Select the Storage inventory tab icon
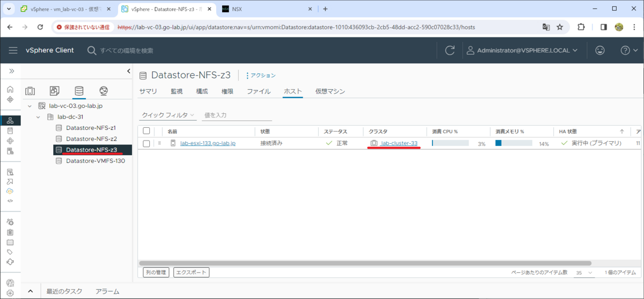The image size is (644, 299). coord(79,91)
